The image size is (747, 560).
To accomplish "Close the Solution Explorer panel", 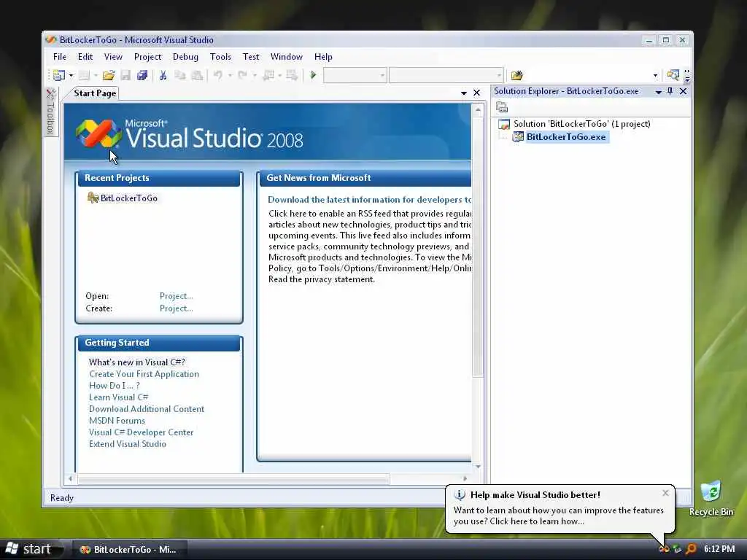I will point(683,91).
